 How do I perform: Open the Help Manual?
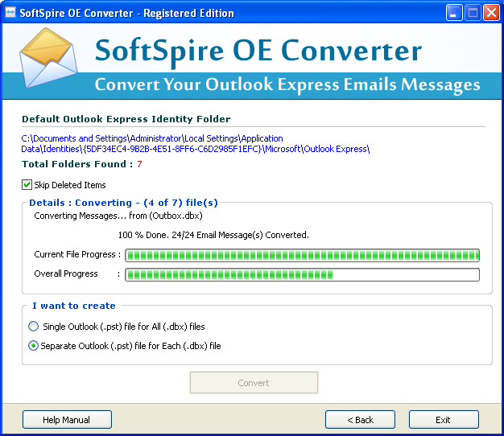pyautogui.click(x=67, y=420)
